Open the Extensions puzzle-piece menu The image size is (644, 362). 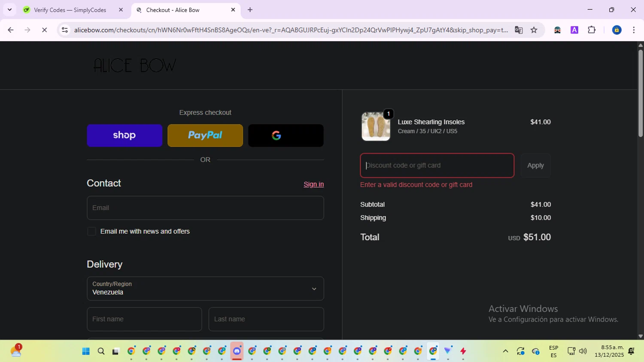pos(592,30)
